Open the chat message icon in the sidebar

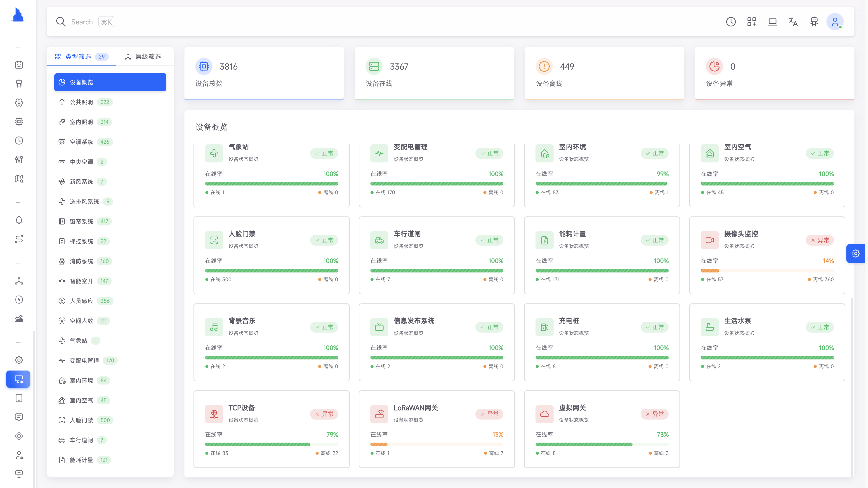coord(19,417)
